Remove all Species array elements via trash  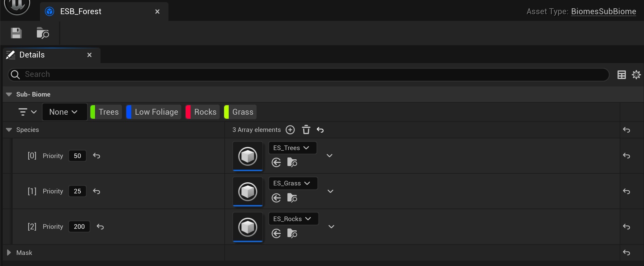pyautogui.click(x=306, y=130)
